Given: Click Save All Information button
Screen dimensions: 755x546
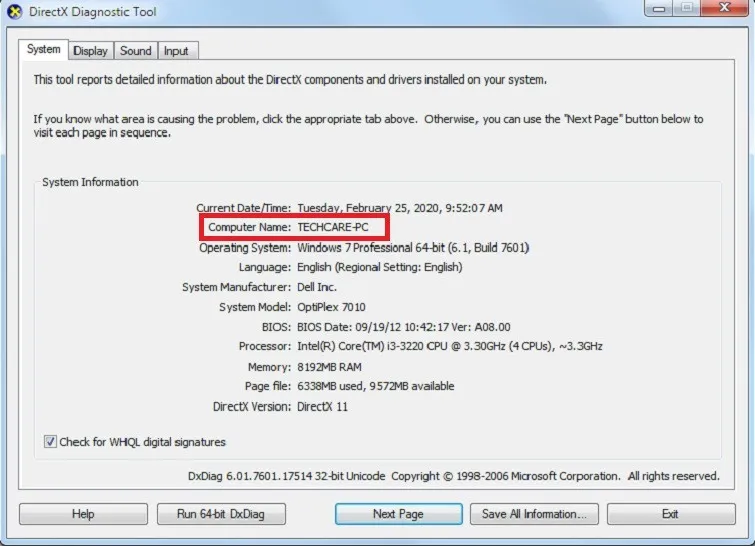Looking at the screenshot, I should 534,514.
